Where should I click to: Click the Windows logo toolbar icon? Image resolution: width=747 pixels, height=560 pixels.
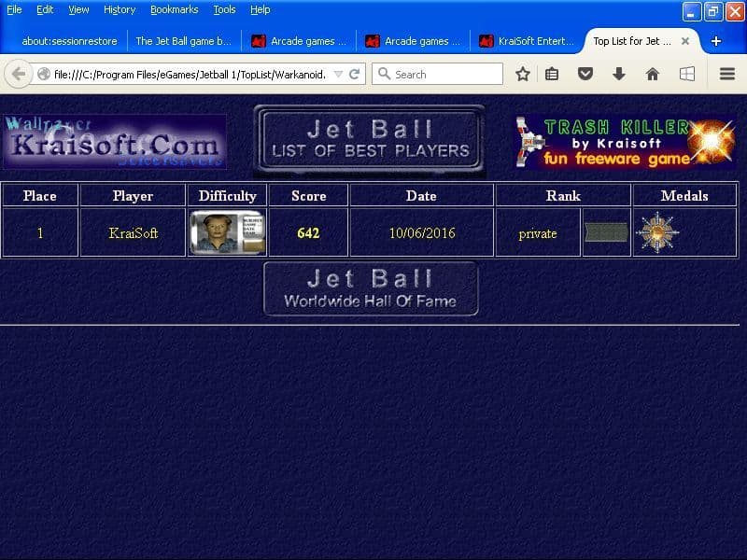pyautogui.click(x=686, y=74)
